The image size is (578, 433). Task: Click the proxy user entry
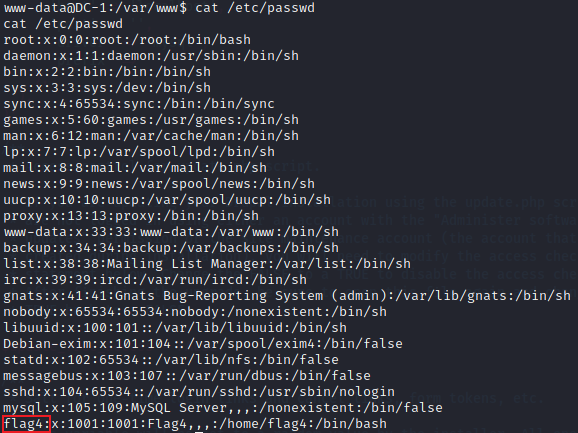click(131, 216)
